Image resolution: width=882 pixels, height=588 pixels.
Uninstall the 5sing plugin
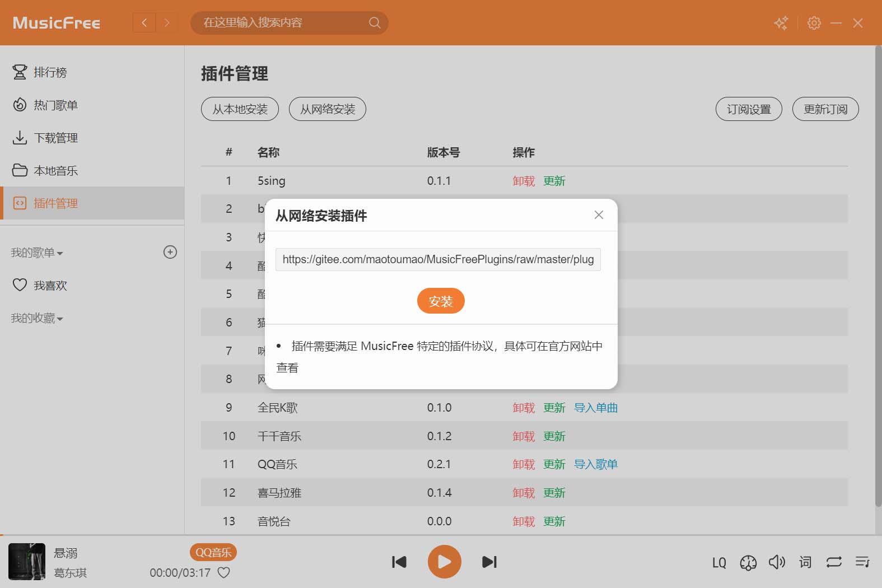(x=524, y=181)
